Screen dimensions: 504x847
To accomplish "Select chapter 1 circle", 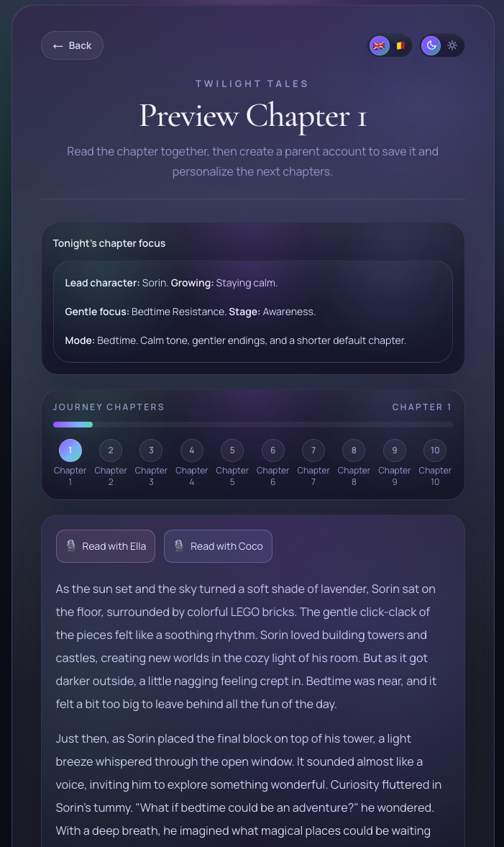I will point(70,450).
